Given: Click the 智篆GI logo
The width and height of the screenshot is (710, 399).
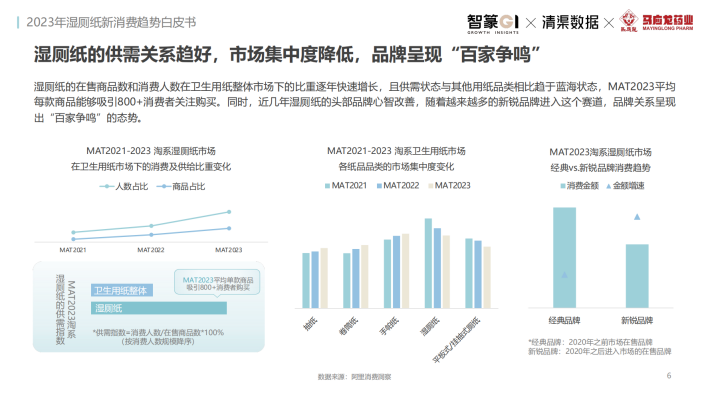Looking at the screenshot, I should (493, 23).
